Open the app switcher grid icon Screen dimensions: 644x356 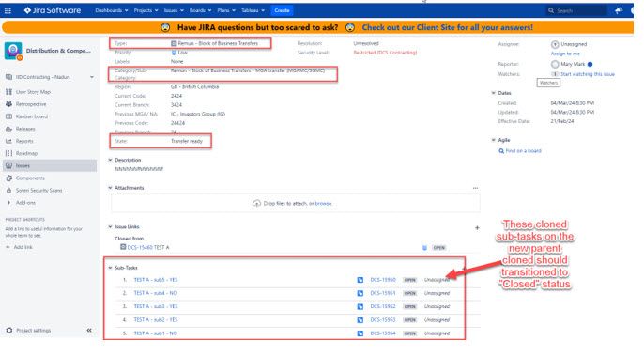click(8, 10)
